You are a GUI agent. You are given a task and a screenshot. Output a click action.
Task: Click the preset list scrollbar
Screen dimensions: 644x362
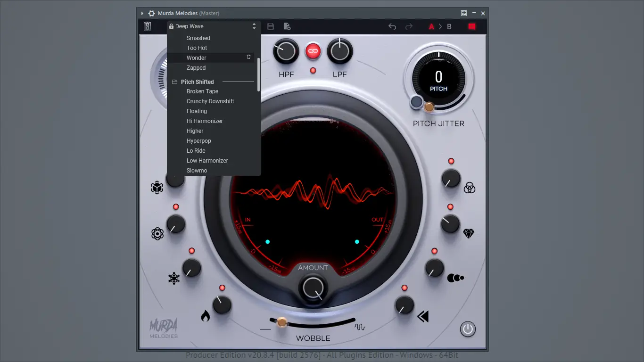pos(258,74)
